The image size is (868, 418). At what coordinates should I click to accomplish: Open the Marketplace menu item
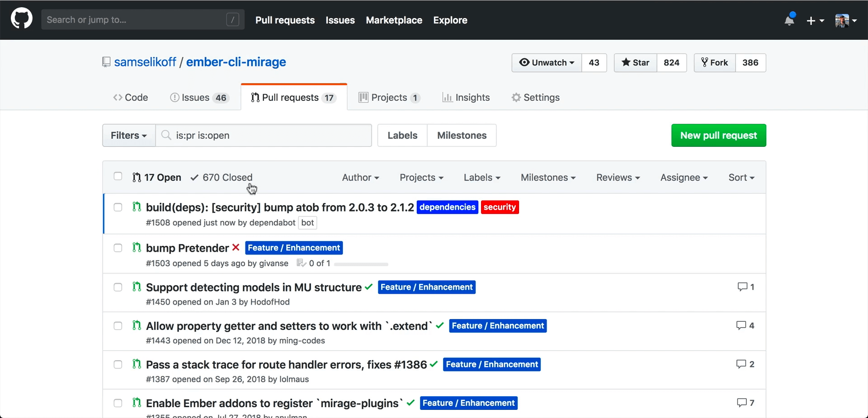click(x=394, y=20)
